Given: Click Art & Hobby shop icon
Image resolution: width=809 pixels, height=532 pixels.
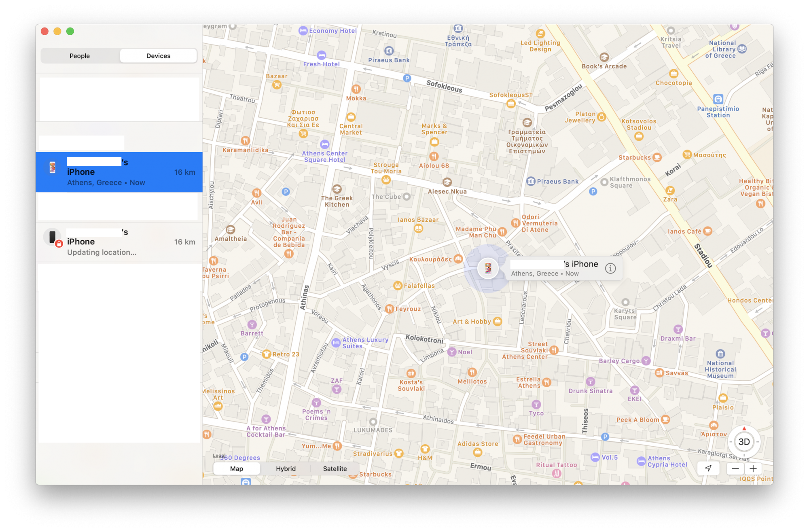Looking at the screenshot, I should tap(498, 322).
